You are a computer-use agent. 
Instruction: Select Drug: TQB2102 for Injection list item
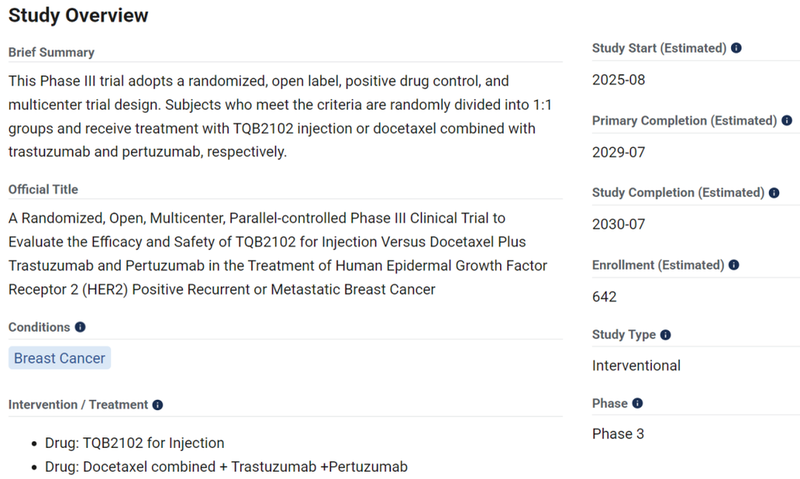[x=128, y=443]
